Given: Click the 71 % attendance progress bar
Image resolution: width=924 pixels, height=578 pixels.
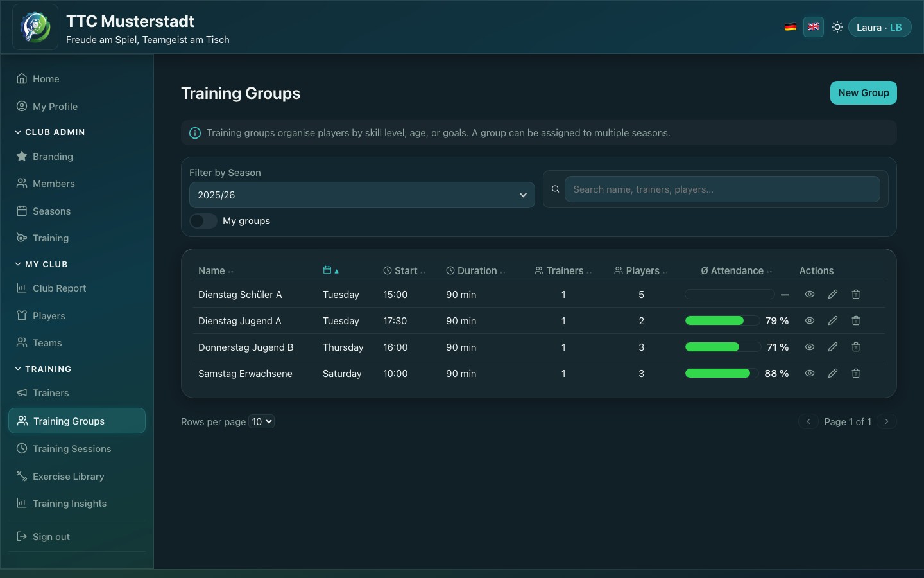Looking at the screenshot, I should pyautogui.click(x=722, y=347).
